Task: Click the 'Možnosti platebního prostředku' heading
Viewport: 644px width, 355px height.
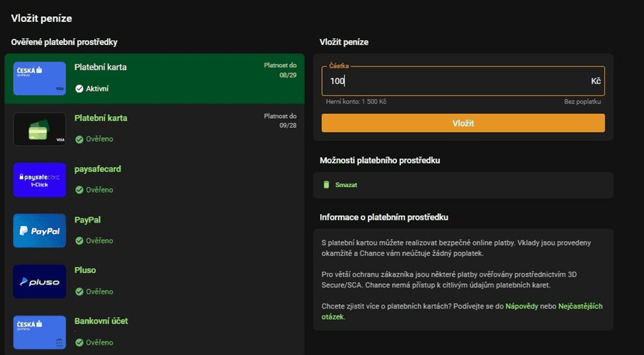Action: (380, 160)
